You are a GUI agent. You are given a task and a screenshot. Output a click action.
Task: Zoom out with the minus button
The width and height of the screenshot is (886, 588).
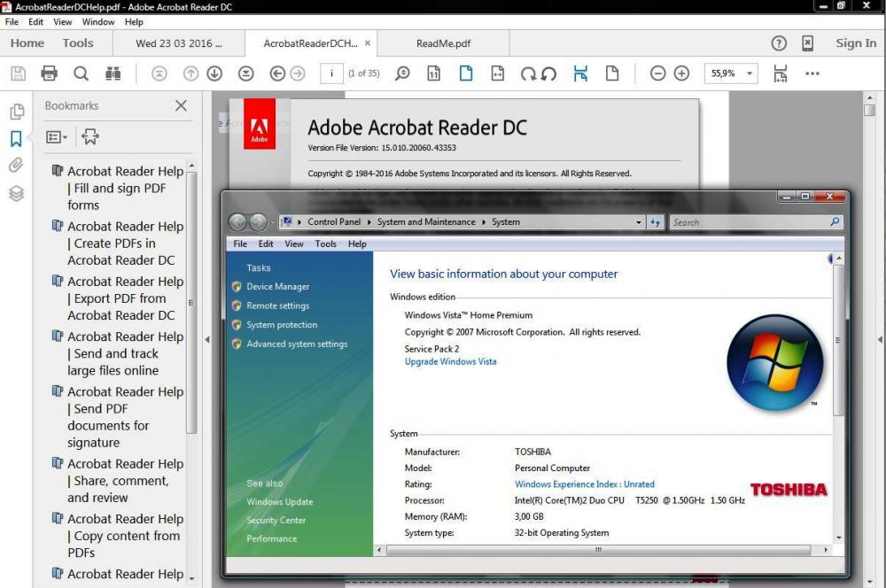pos(657,73)
